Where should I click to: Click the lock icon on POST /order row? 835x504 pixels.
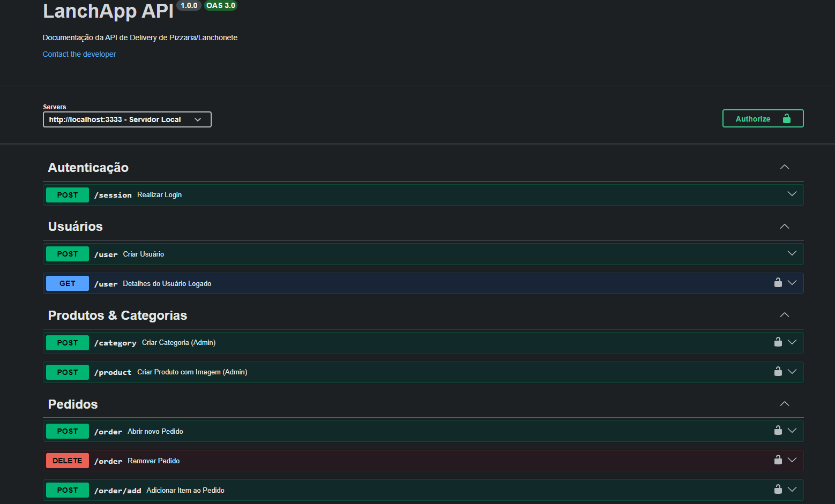(778, 431)
